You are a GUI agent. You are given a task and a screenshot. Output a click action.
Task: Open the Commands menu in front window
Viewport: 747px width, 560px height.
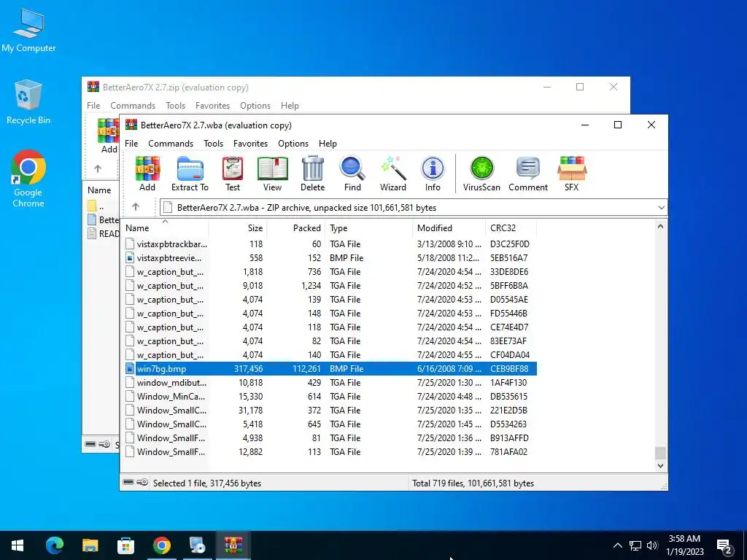171,144
